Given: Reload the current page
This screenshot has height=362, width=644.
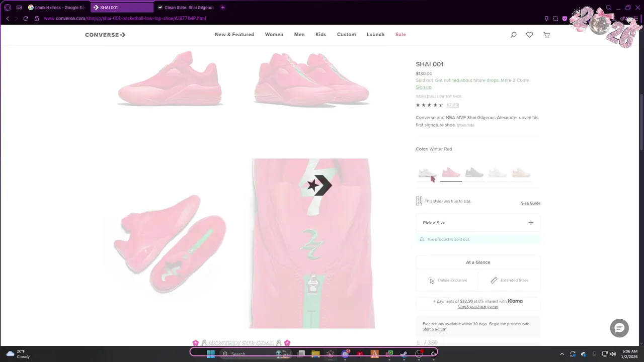Looking at the screenshot, I should pos(26,19).
